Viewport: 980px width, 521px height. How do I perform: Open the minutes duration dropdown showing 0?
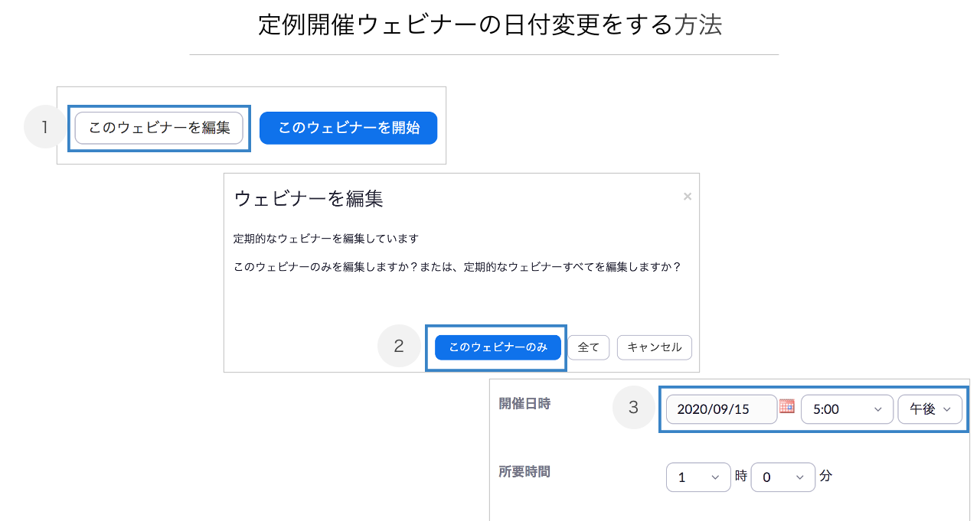point(783,477)
